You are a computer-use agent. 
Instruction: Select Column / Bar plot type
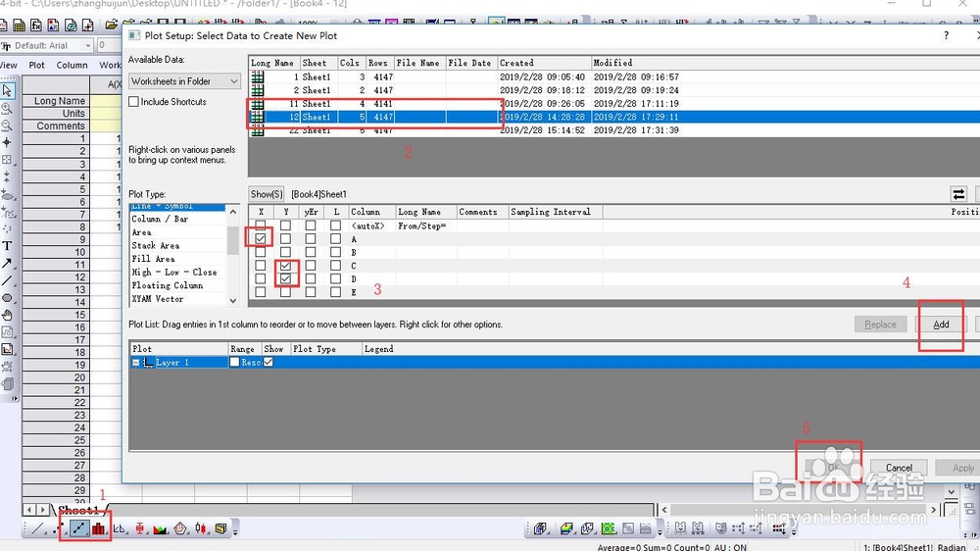160,219
